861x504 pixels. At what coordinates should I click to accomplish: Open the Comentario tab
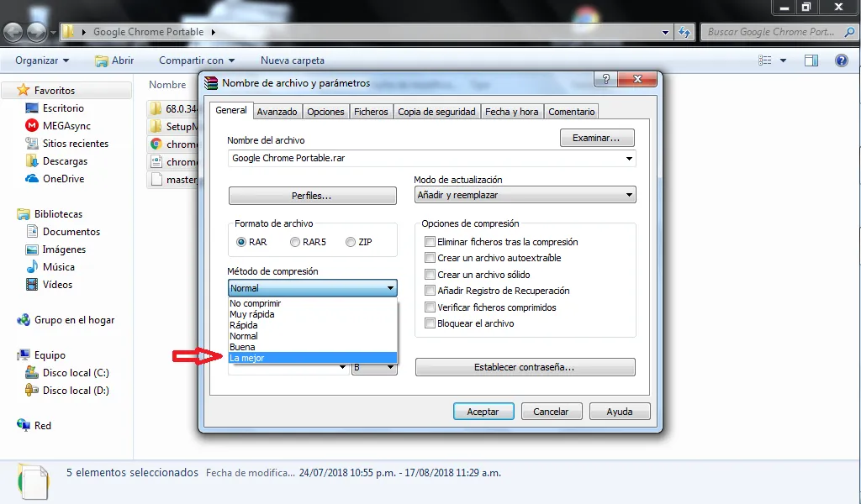tap(571, 112)
